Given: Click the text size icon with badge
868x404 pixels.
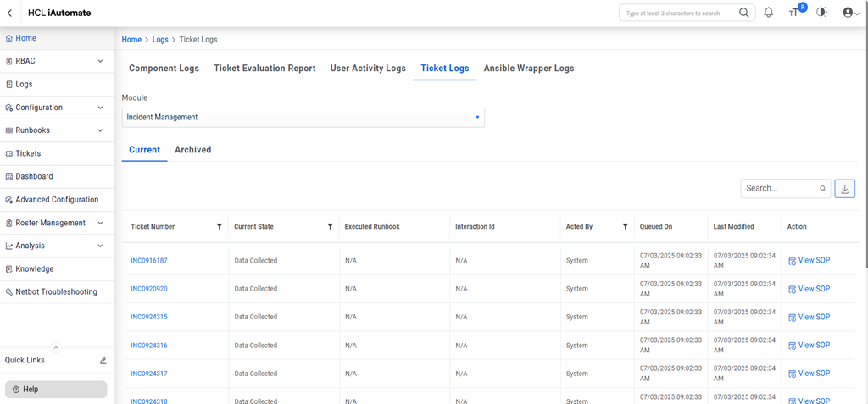Looking at the screenshot, I should (794, 13).
